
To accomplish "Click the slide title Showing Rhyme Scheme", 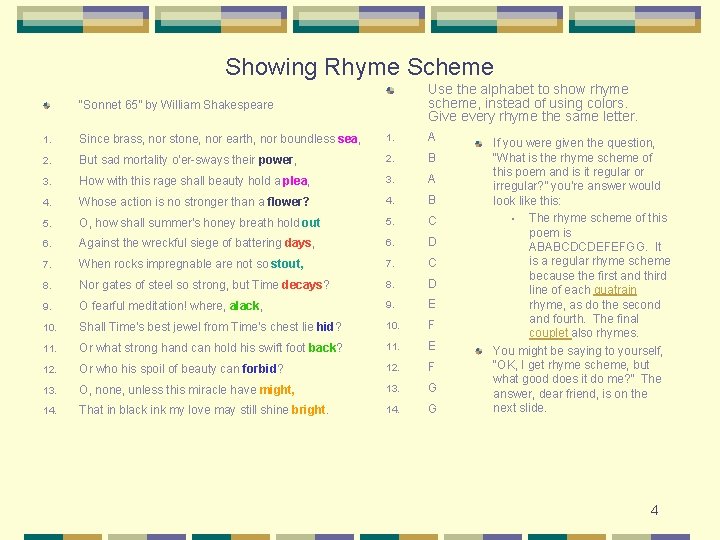I will click(x=359, y=67).
